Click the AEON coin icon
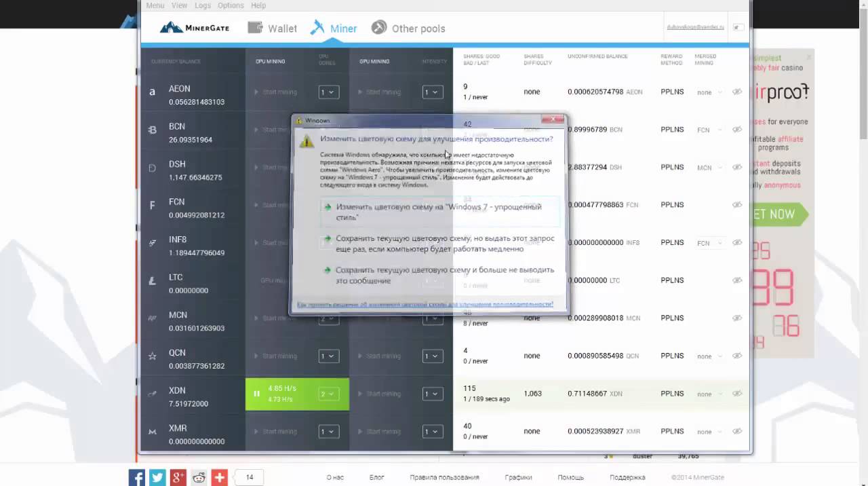Viewport: 868px width, 486px height. click(153, 92)
